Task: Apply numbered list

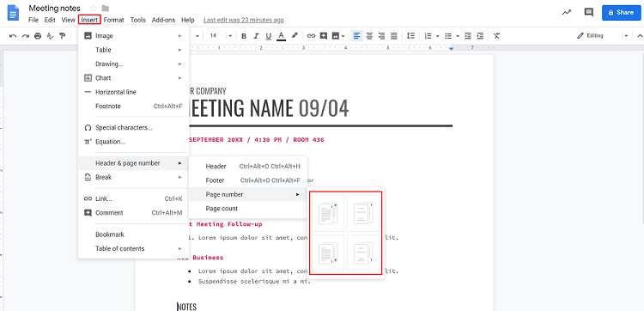Action: tap(428, 36)
